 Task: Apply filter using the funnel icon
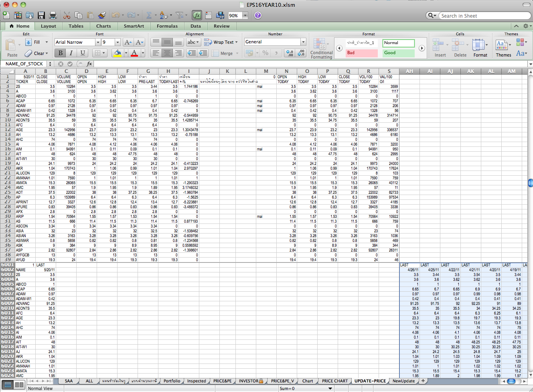[x=179, y=15]
